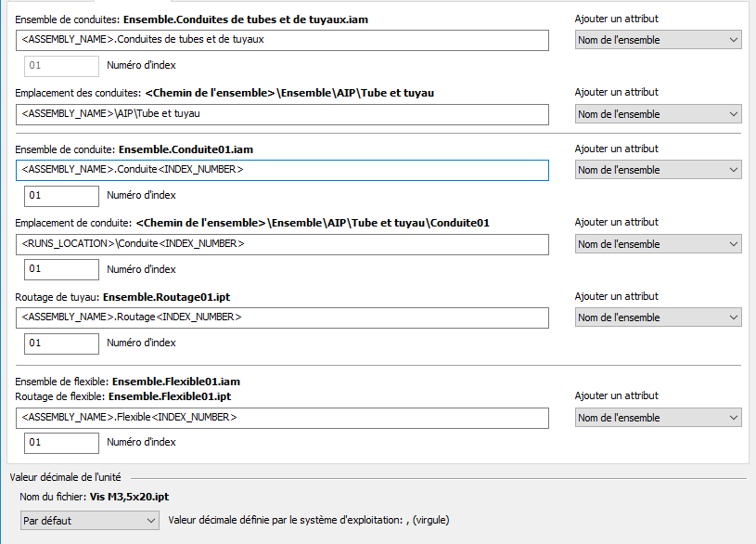Click the Flexible<INDEX_NUMBER> name field
This screenshot has height=544, width=756.
[x=282, y=418]
